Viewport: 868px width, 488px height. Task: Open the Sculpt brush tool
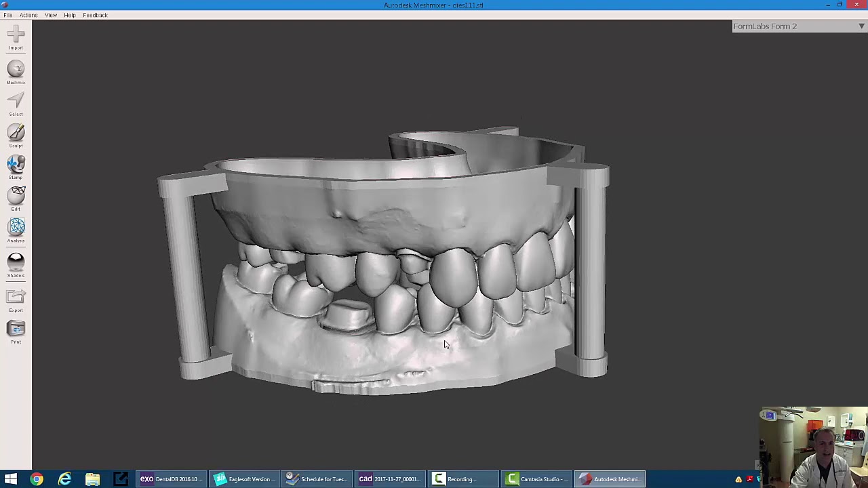point(16,136)
